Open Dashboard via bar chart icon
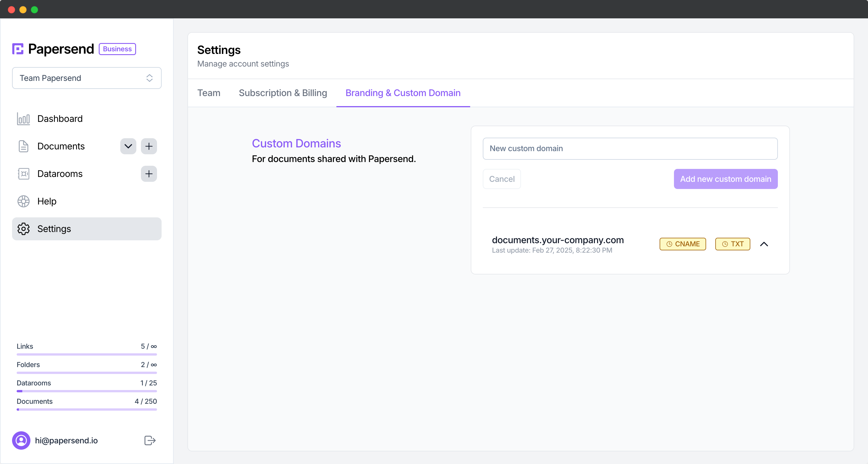 coord(23,119)
